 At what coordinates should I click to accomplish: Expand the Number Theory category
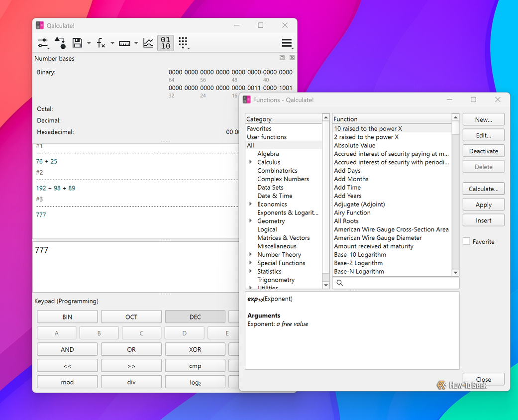coord(250,254)
